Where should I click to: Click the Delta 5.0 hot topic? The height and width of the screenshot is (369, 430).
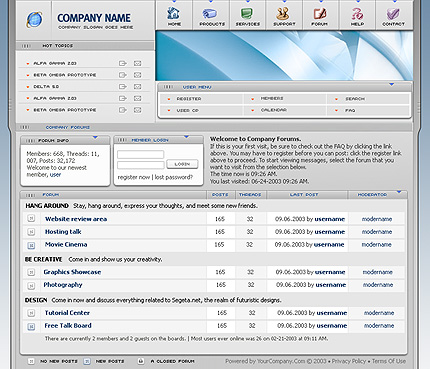[46, 87]
